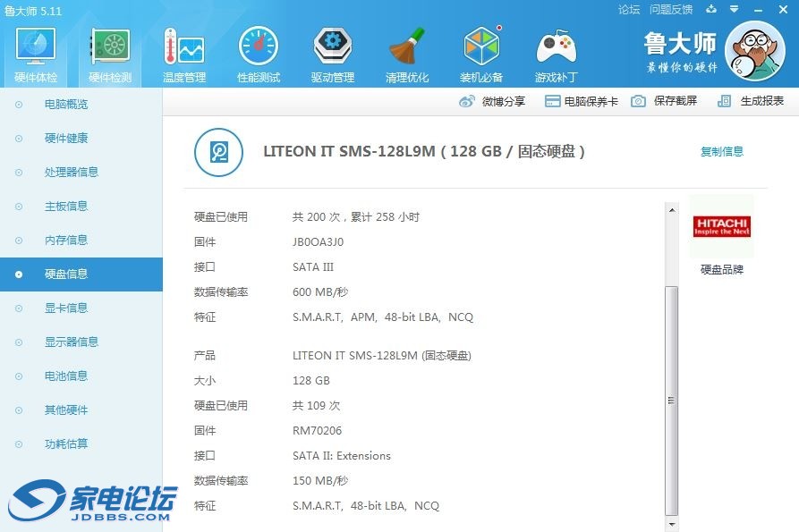Click the 鲁大师 mascot avatar

click(755, 51)
